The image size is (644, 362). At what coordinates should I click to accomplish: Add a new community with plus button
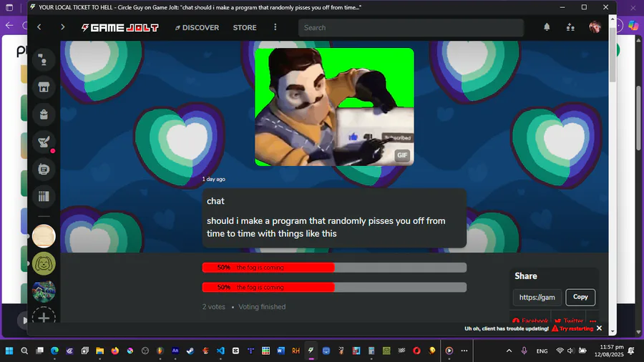point(44,317)
